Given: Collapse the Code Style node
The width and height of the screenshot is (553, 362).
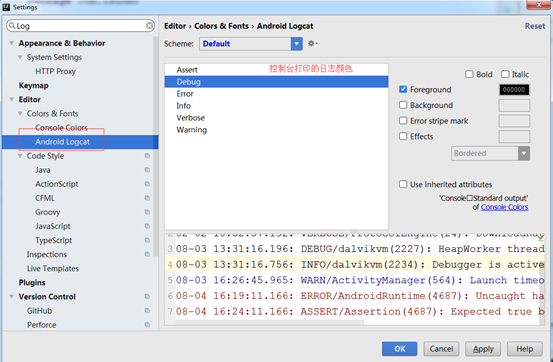Looking at the screenshot, I should tap(20, 156).
